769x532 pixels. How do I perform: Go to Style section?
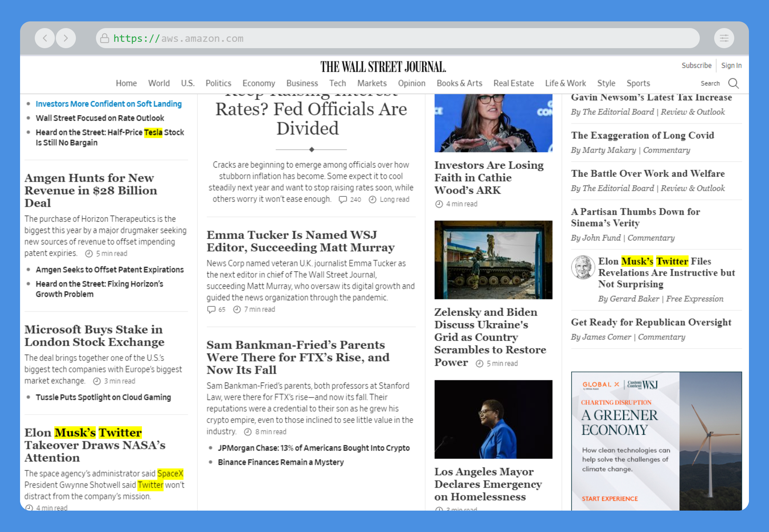[x=606, y=83]
